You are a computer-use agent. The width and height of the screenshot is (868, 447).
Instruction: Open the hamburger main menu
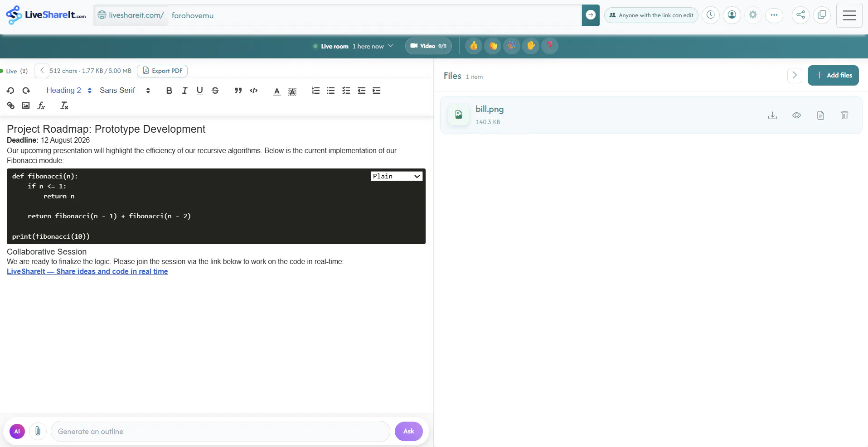coord(849,15)
